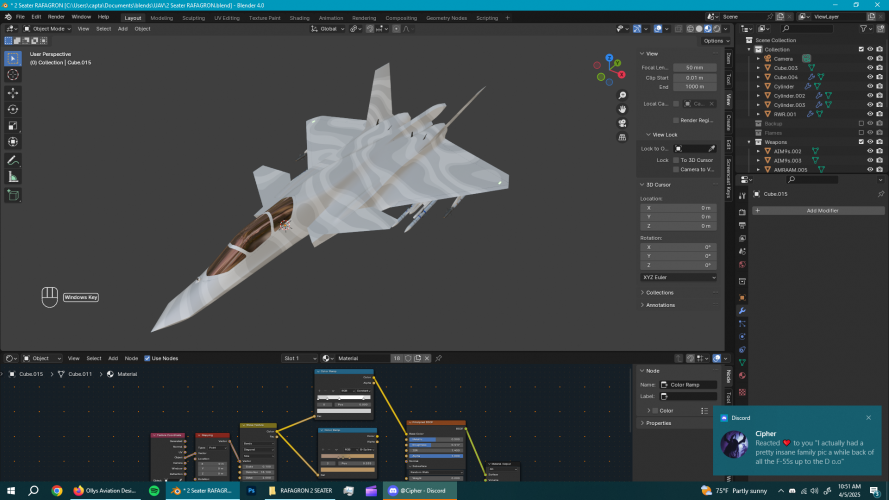
Task: Switch perspective/orthographic grid icon in viewport
Action: point(622,137)
